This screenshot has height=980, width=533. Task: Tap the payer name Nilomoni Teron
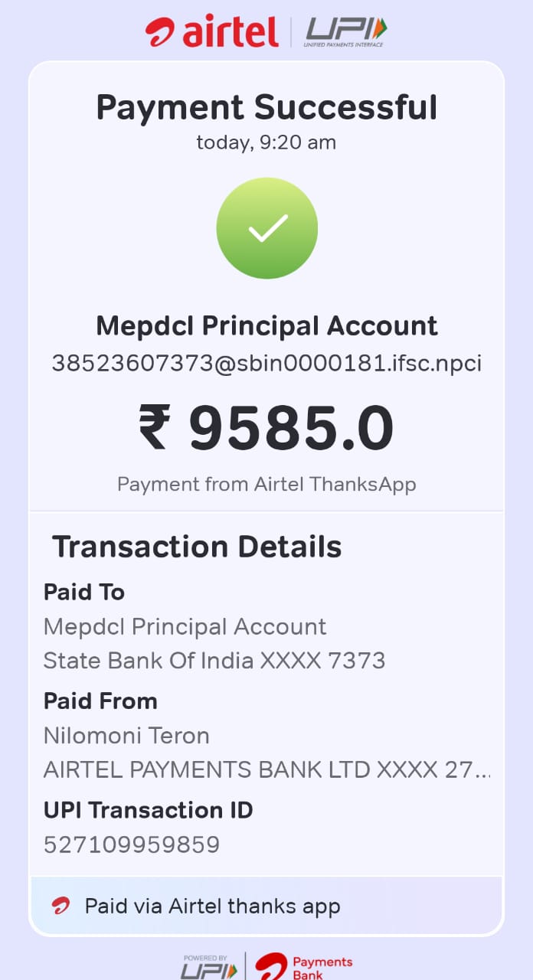(x=126, y=736)
